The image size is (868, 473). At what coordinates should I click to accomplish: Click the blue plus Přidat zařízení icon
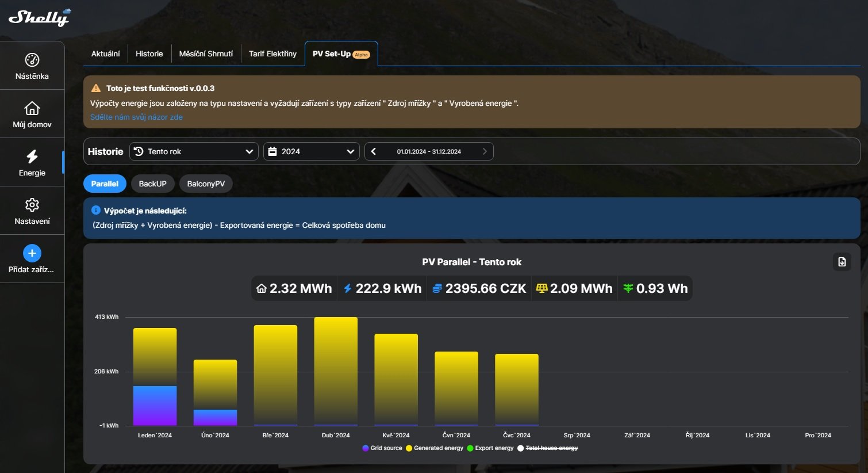coord(32,253)
